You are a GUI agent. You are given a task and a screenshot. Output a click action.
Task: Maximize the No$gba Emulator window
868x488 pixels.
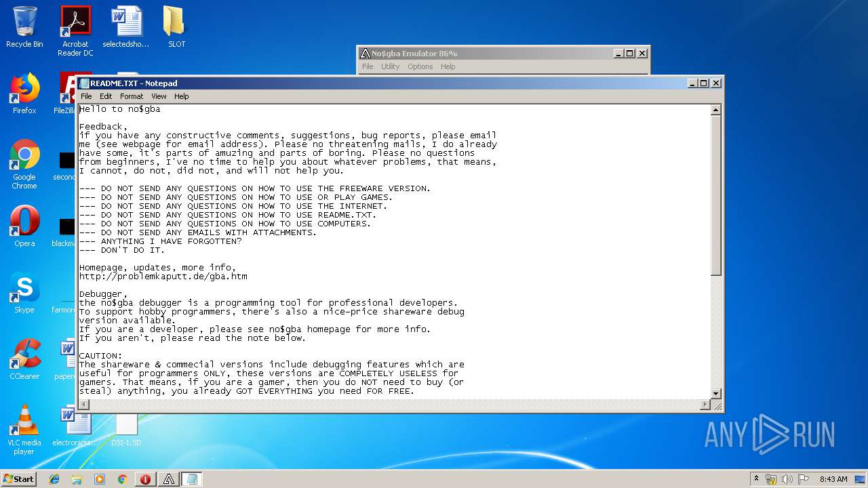coord(630,54)
